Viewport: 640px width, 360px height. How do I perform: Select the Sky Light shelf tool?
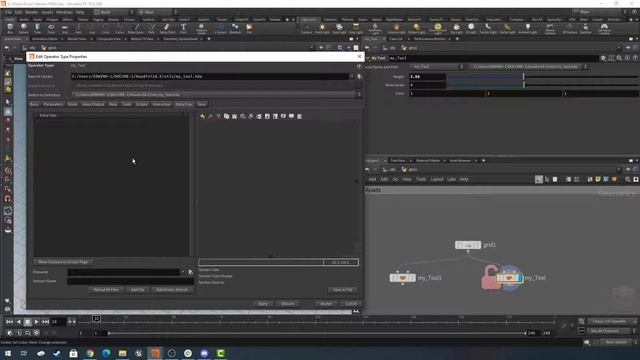coord(456,28)
